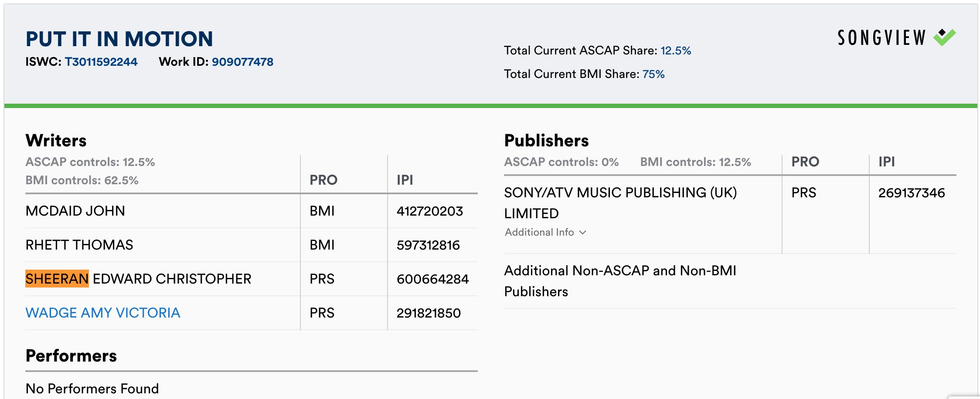Screen dimensions: 980x399
Task: Click PRS cell in the Sony/ATV row
Action: tap(804, 193)
